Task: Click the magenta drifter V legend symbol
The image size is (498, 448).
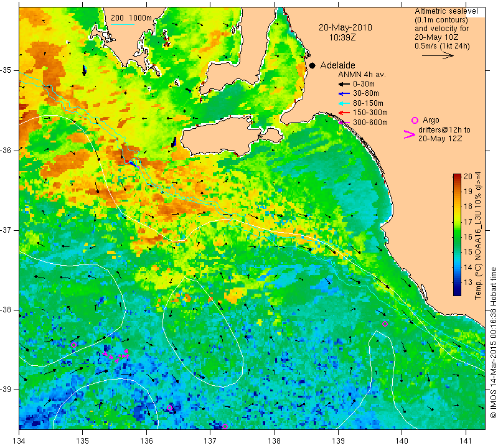Action: pos(409,134)
